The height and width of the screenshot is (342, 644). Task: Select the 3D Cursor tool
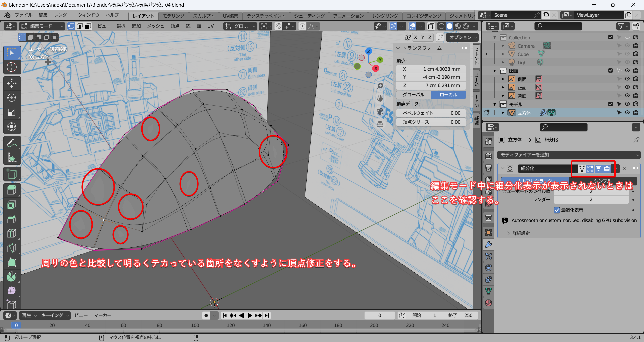point(12,67)
